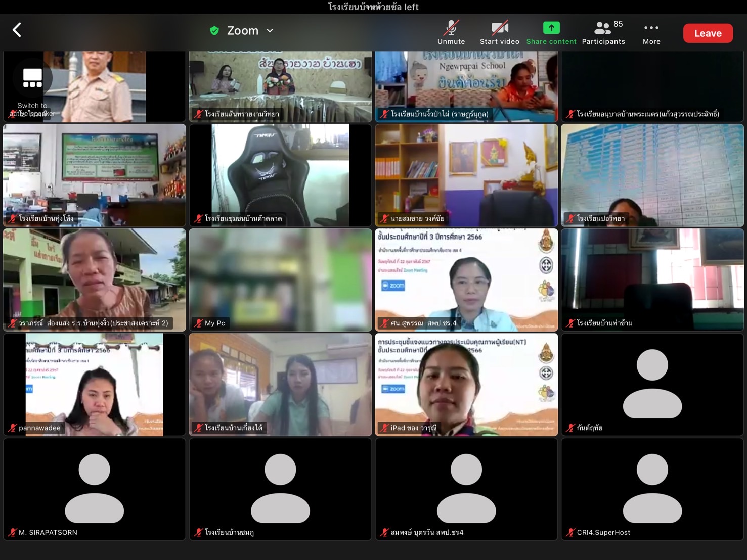The image size is (747, 560).
Task: Select โรงเรียนสันทรายงามวิทยา video tile
Action: click(281, 86)
